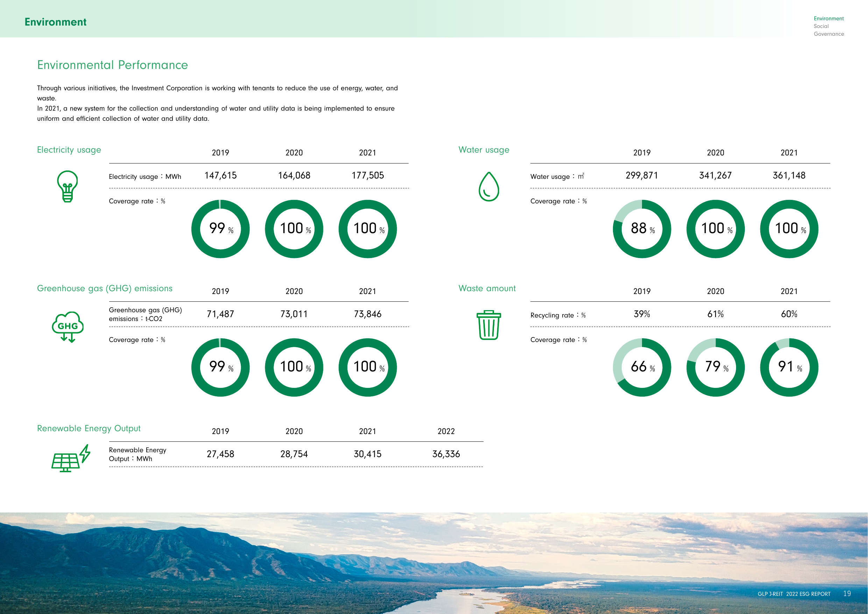Click the Environment header title at top left

[x=56, y=22]
